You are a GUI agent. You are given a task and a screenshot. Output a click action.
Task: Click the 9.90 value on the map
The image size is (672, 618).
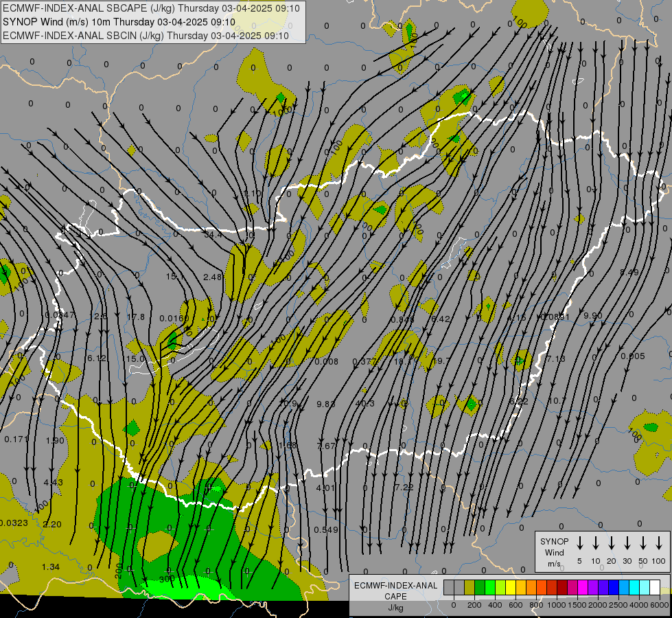(x=593, y=316)
